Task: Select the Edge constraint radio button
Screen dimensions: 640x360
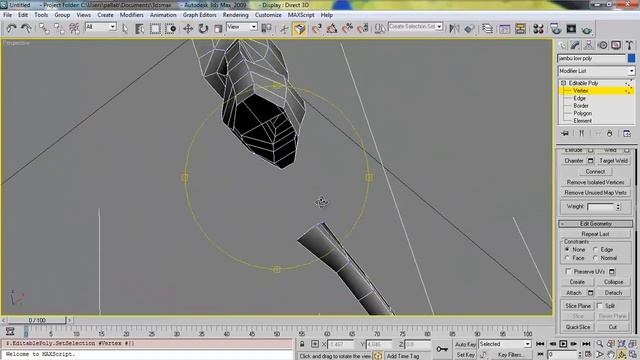Action: click(x=596, y=249)
